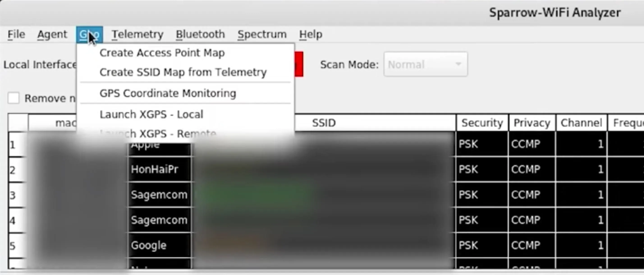Click the red status indicator button
This screenshot has width=644, height=275.
pos(299,64)
